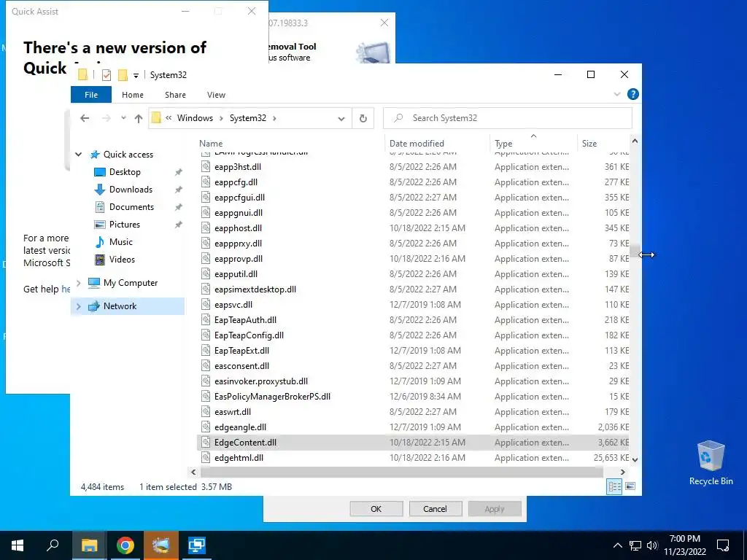Select the eappgnui.dll file
This screenshot has width=747, height=560.
click(x=239, y=213)
